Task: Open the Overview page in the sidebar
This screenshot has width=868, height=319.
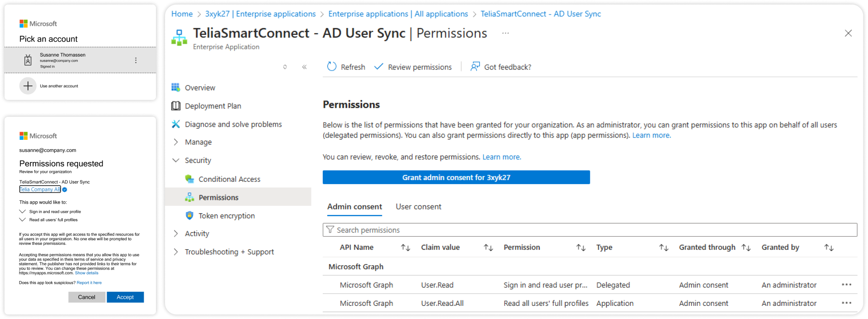Action: pos(200,87)
